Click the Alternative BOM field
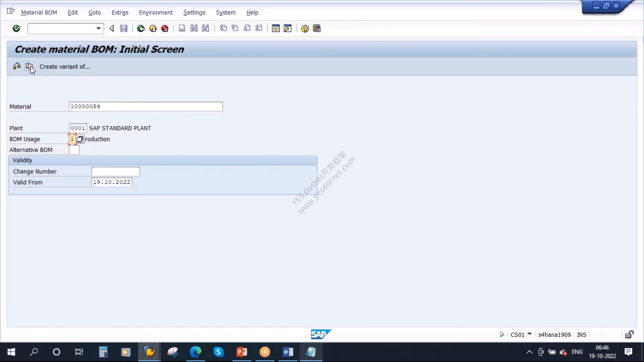This screenshot has height=362, width=644. 74,150
